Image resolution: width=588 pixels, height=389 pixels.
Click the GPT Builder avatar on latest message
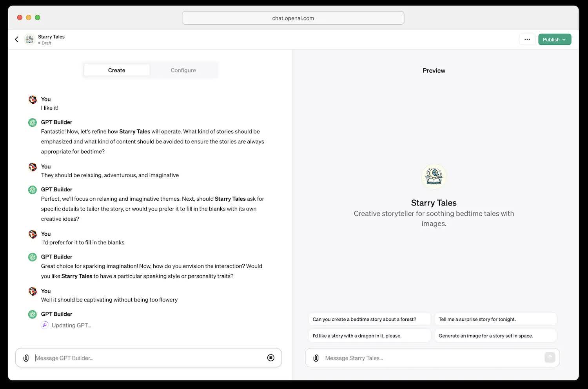[33, 314]
